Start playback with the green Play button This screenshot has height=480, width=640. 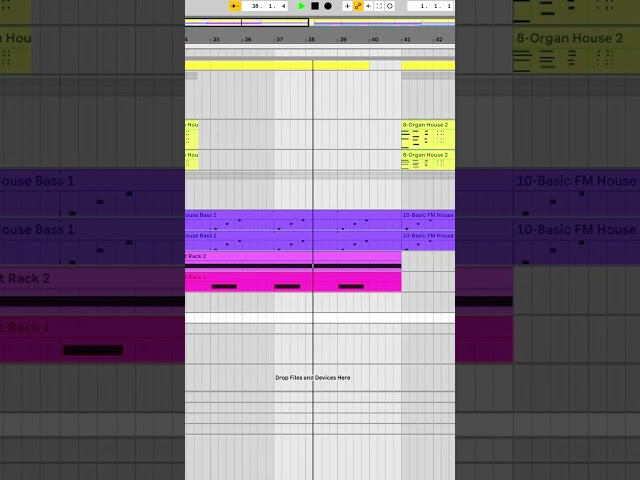click(302, 6)
